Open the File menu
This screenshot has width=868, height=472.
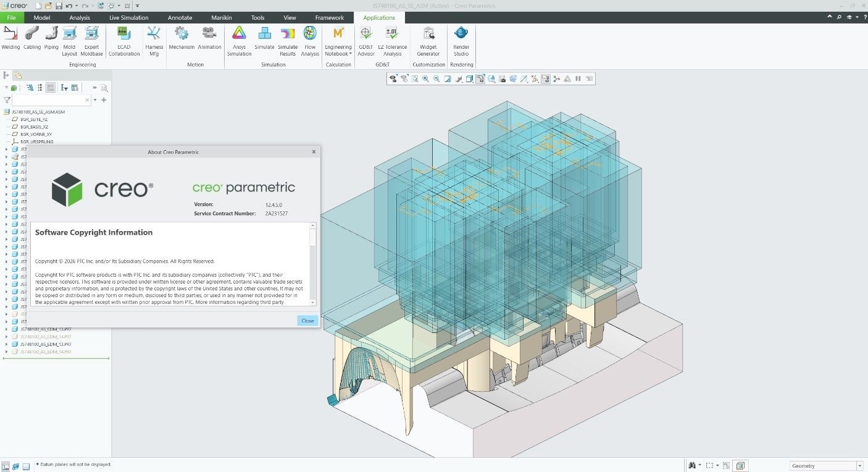(x=12, y=17)
